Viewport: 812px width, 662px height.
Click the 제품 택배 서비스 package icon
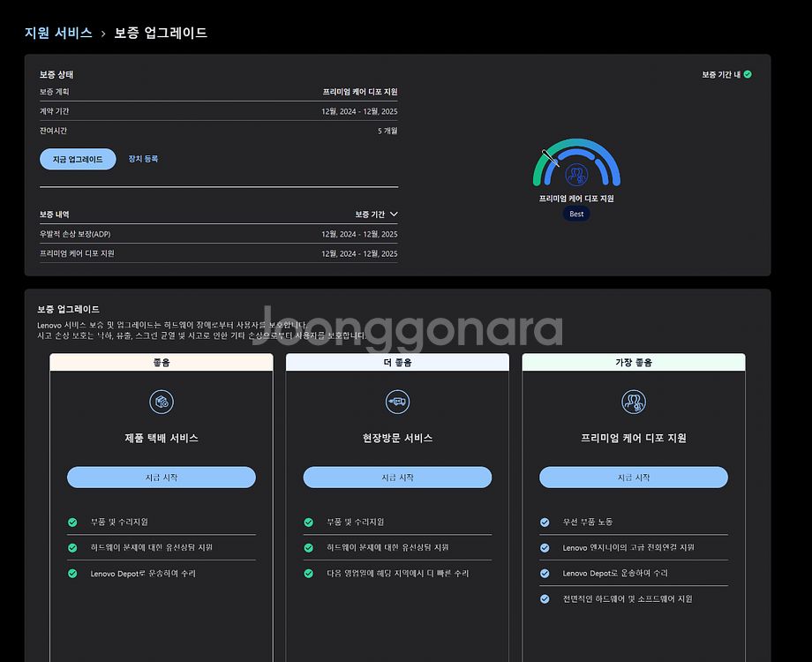pyautogui.click(x=162, y=402)
